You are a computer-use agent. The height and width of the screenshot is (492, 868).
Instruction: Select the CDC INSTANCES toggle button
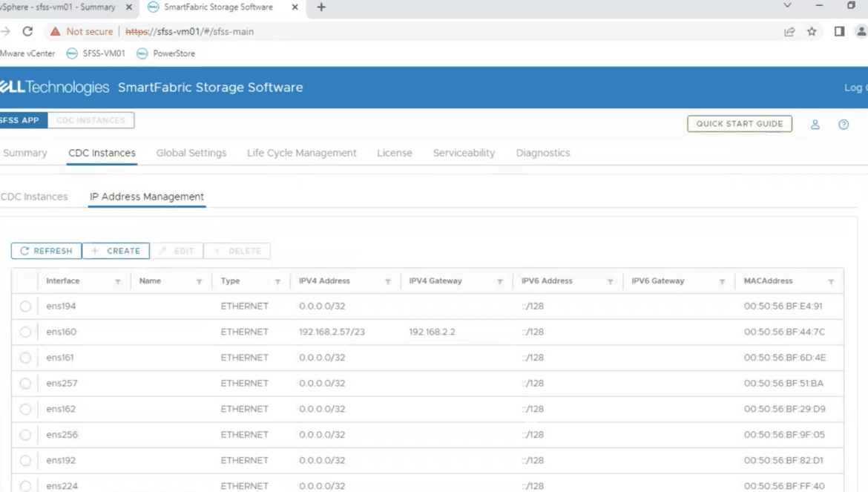coord(91,121)
